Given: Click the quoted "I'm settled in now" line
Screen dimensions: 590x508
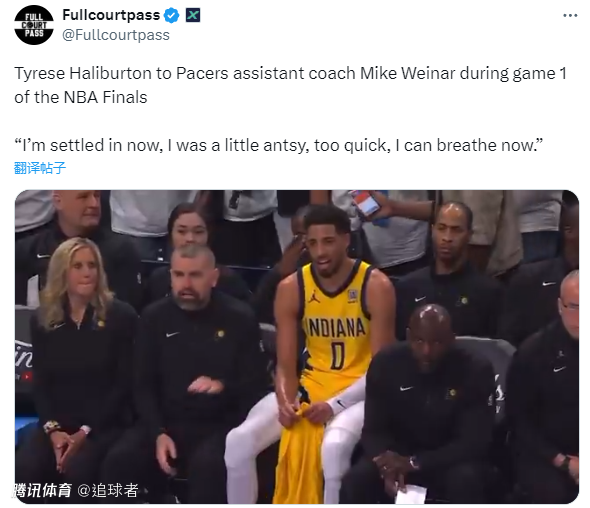Looking at the screenshot, I should point(279,145).
